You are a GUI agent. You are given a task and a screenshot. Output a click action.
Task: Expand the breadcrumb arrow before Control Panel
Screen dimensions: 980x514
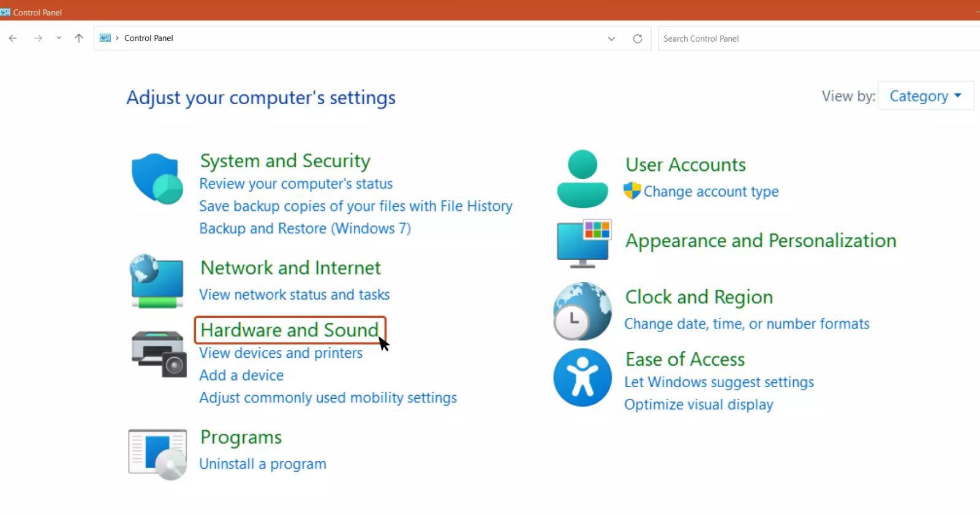coord(117,38)
